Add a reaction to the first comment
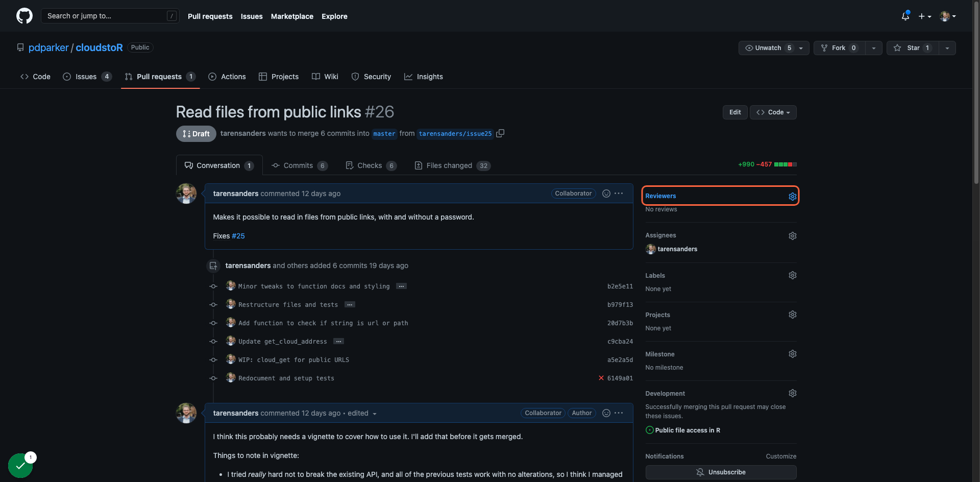The height and width of the screenshot is (482, 980). point(606,194)
